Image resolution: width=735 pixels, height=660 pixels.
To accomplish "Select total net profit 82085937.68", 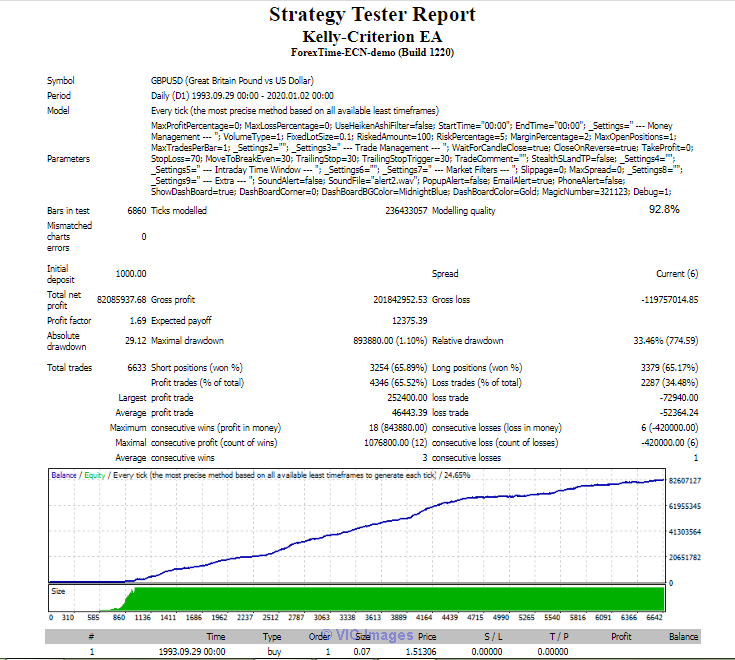I will pyautogui.click(x=121, y=300).
